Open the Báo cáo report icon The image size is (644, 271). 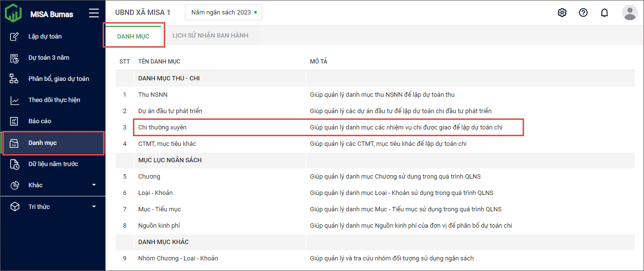14,121
